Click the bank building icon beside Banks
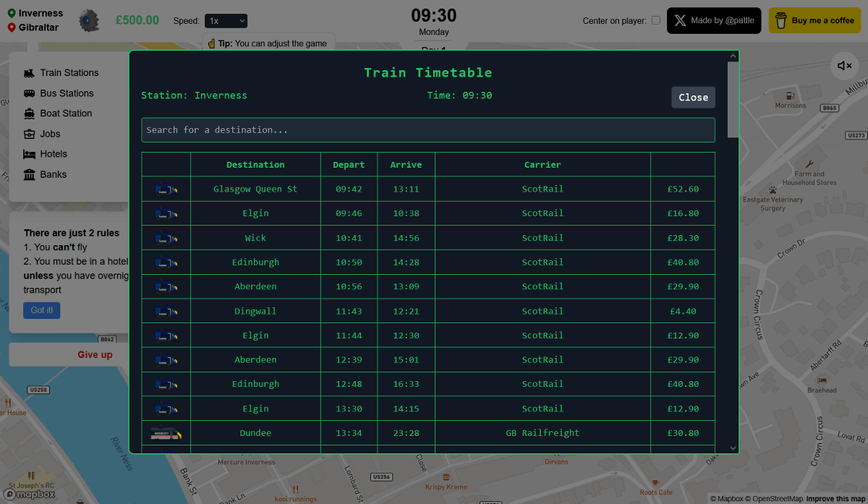The image size is (868, 504). (29, 174)
